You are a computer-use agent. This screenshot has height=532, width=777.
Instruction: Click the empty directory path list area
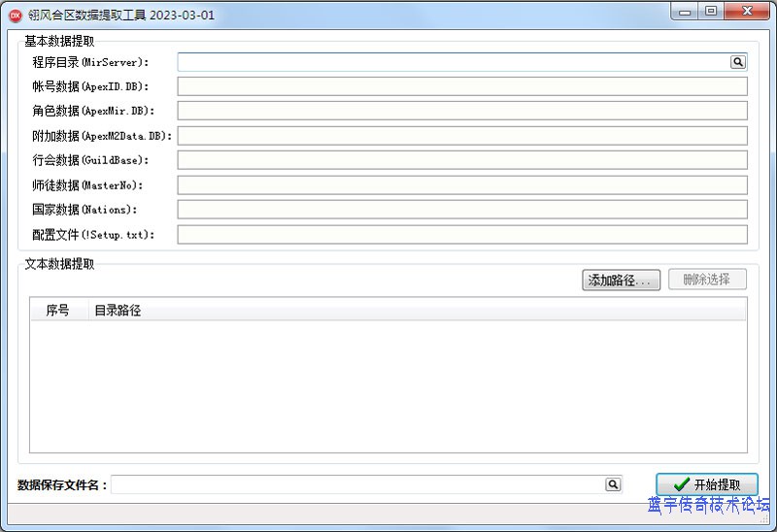[x=388, y=386]
